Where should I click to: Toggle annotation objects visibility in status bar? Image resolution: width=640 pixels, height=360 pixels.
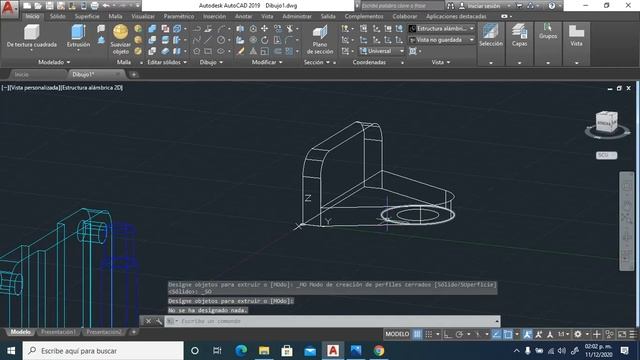pos(527,334)
